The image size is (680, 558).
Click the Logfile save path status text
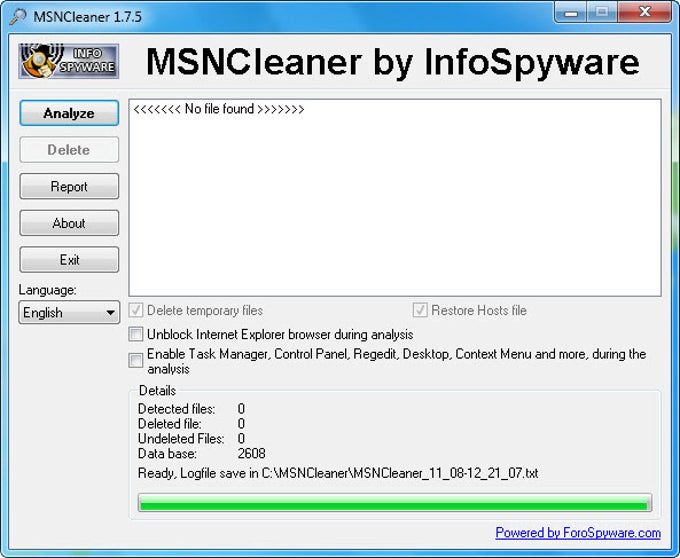(x=338, y=473)
